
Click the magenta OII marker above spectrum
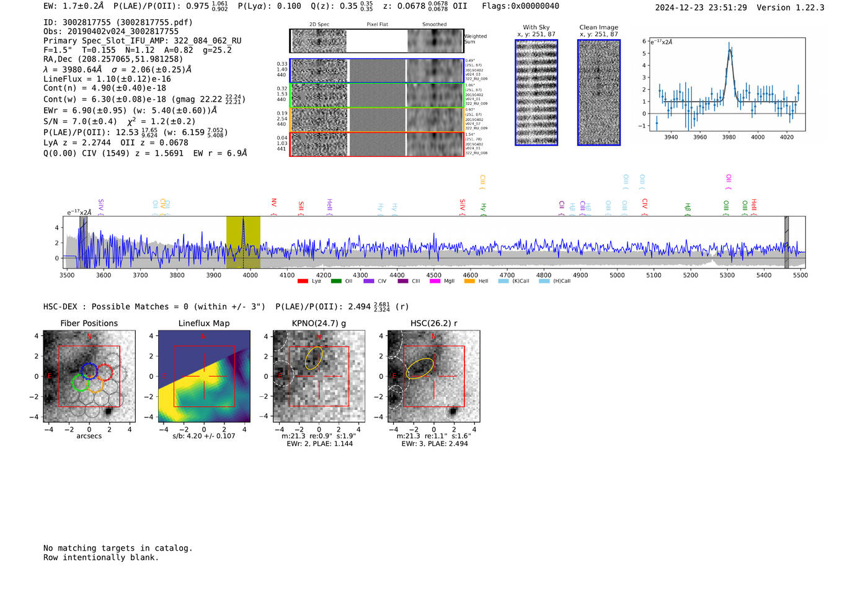click(729, 182)
